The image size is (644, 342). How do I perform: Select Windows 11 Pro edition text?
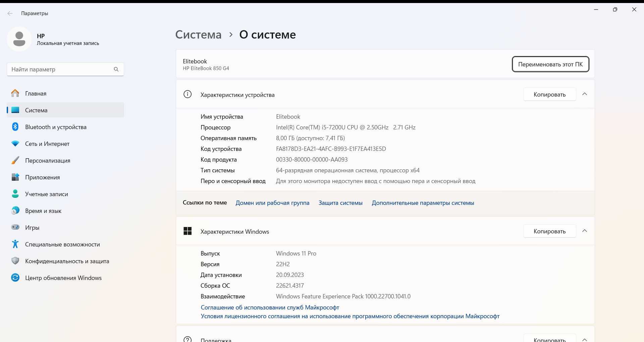pos(296,253)
